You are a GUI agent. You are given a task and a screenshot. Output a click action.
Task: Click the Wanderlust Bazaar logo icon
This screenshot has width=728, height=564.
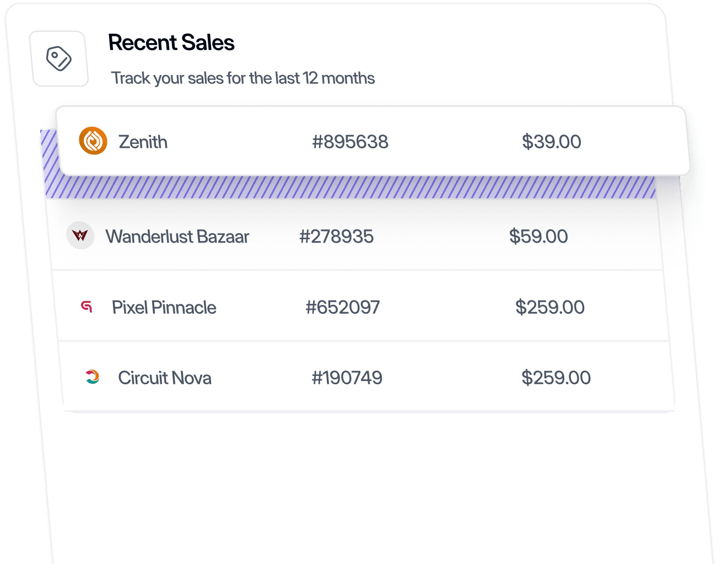80,236
